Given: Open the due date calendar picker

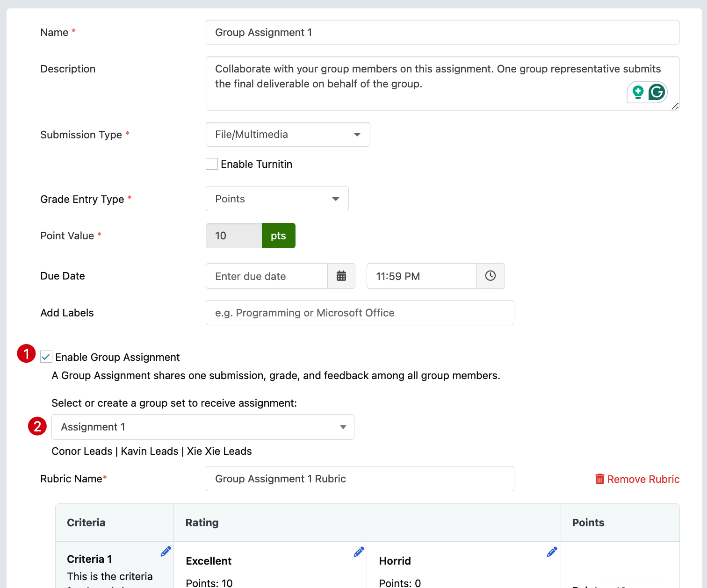Looking at the screenshot, I should pyautogui.click(x=341, y=276).
